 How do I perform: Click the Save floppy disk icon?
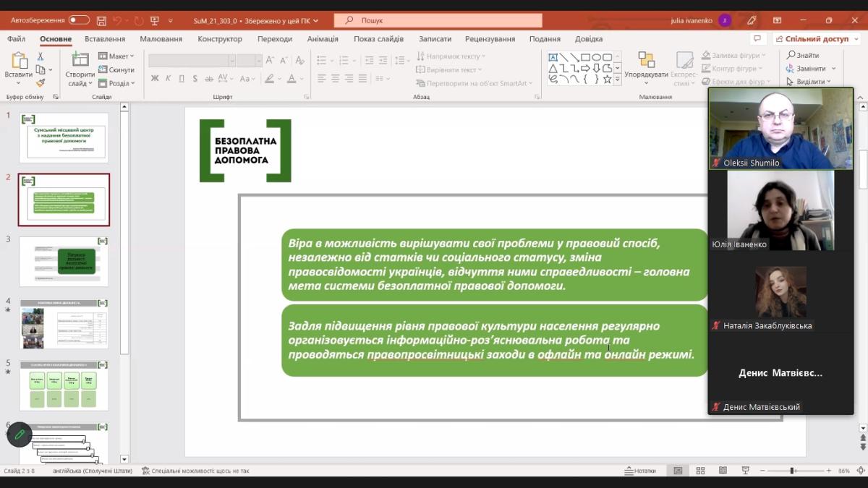click(x=102, y=20)
